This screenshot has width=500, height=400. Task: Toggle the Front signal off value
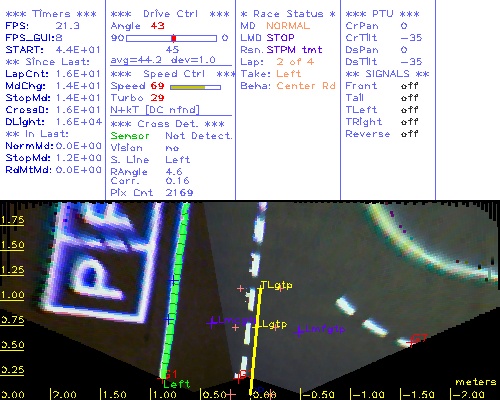410,86
